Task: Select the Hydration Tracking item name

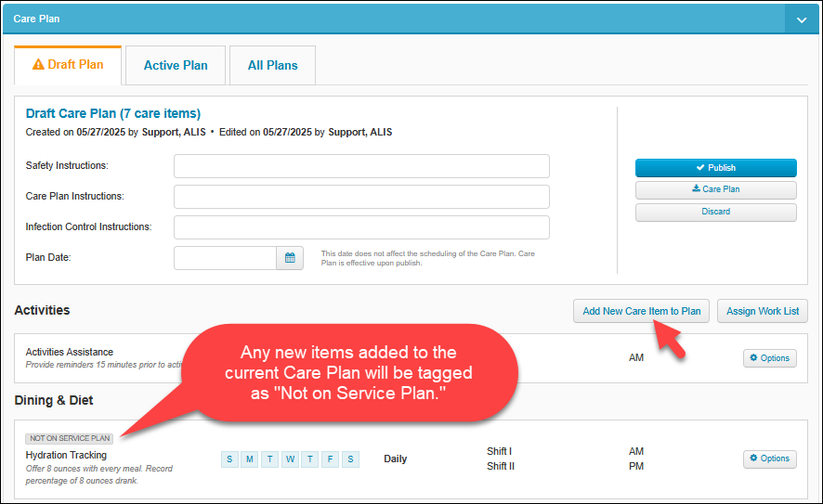Action: click(66, 455)
